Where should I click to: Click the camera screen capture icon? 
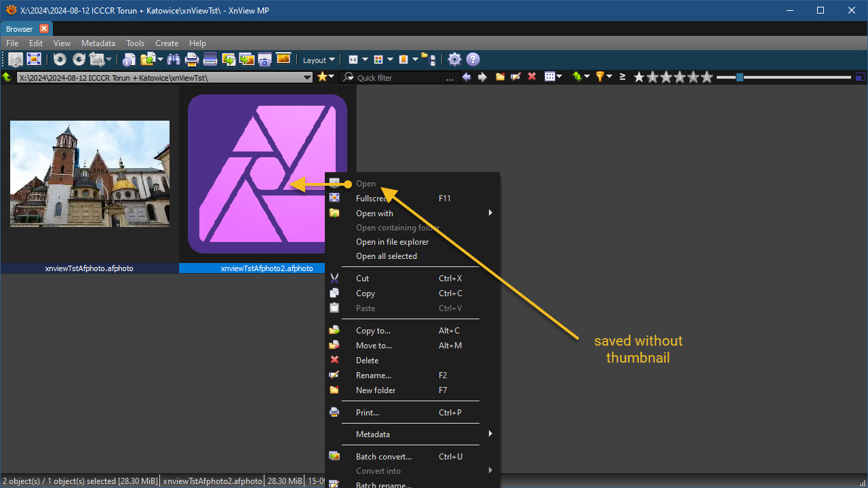click(265, 60)
